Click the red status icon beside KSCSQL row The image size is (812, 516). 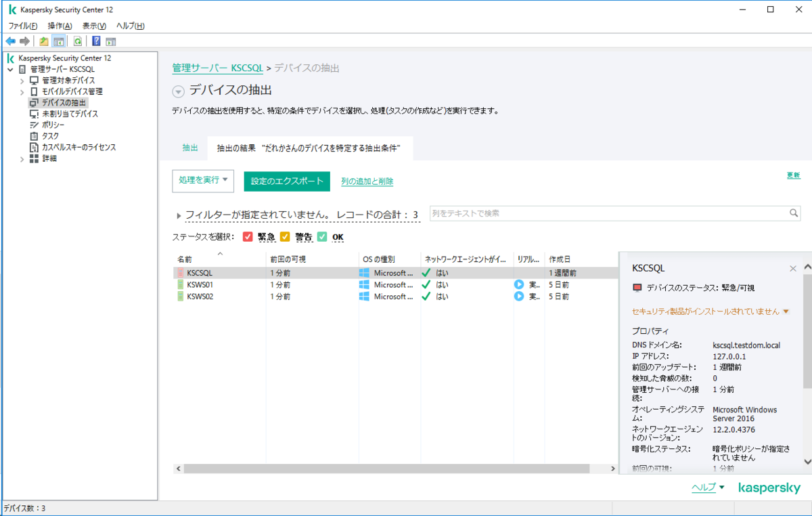tap(181, 273)
